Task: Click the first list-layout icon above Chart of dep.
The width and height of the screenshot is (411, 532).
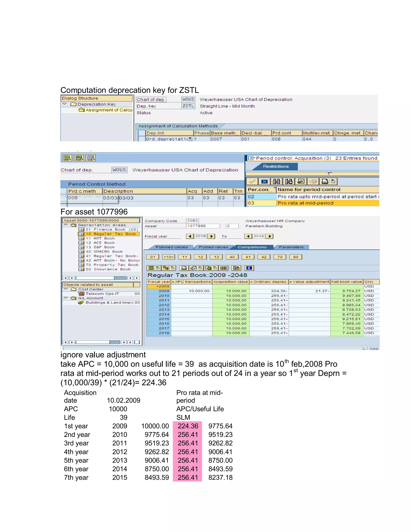Action: point(67,158)
